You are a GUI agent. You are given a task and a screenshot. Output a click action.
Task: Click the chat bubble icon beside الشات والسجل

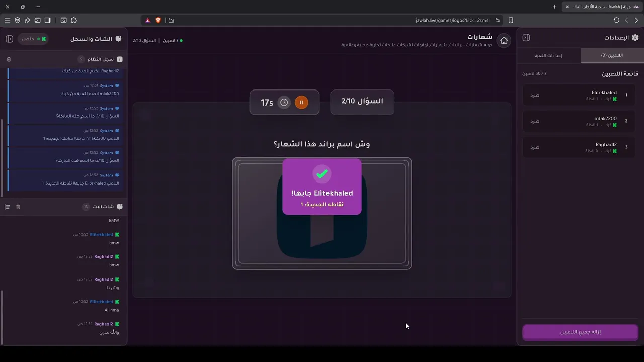[x=118, y=39]
